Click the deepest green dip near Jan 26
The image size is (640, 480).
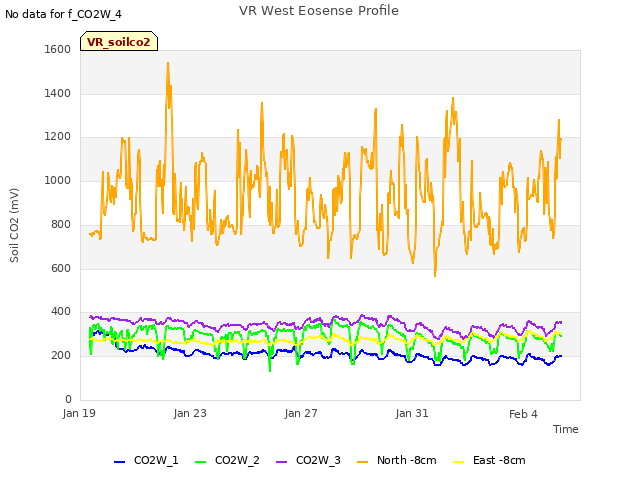coord(270,370)
